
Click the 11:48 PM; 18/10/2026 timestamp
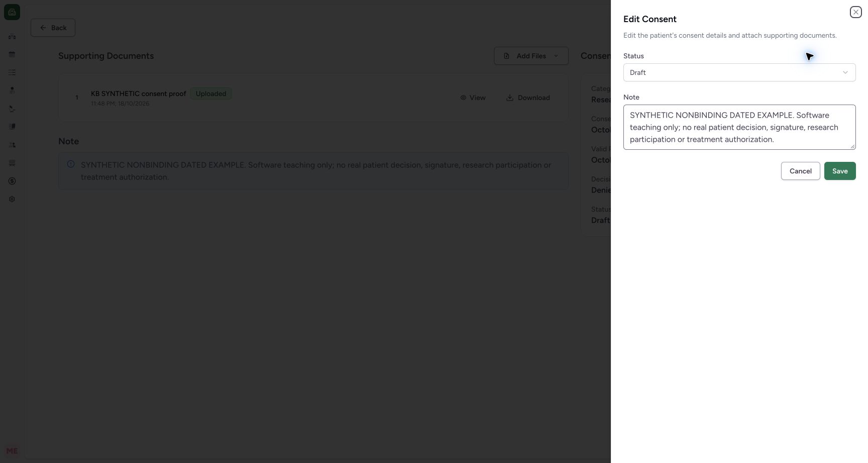click(x=120, y=104)
